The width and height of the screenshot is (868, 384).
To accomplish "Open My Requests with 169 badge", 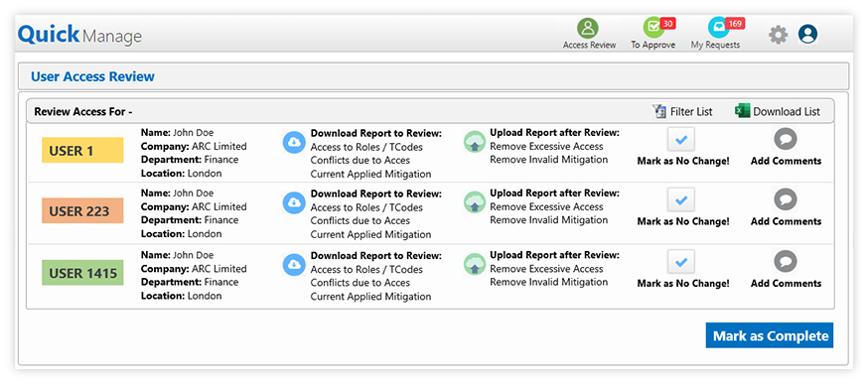I will point(719,28).
